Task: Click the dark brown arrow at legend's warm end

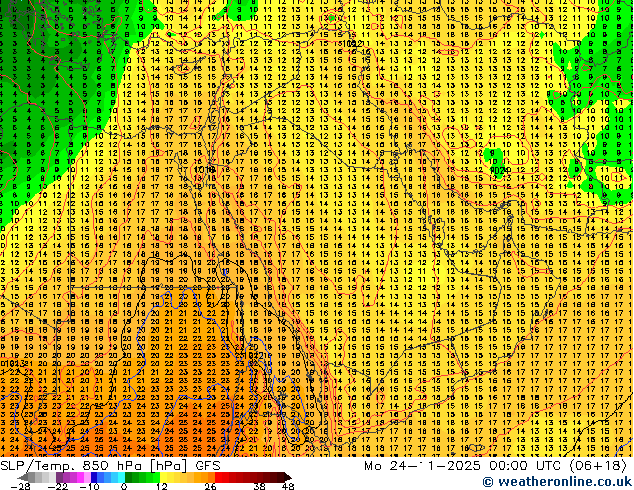Action: (x=287, y=477)
